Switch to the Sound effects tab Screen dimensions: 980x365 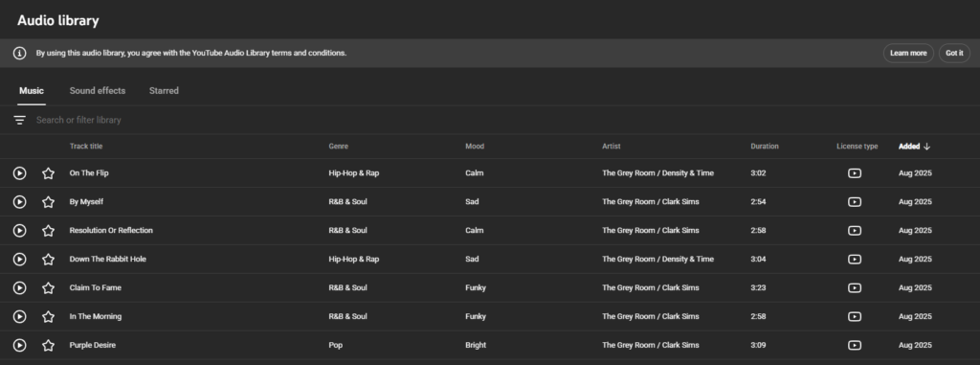98,91
